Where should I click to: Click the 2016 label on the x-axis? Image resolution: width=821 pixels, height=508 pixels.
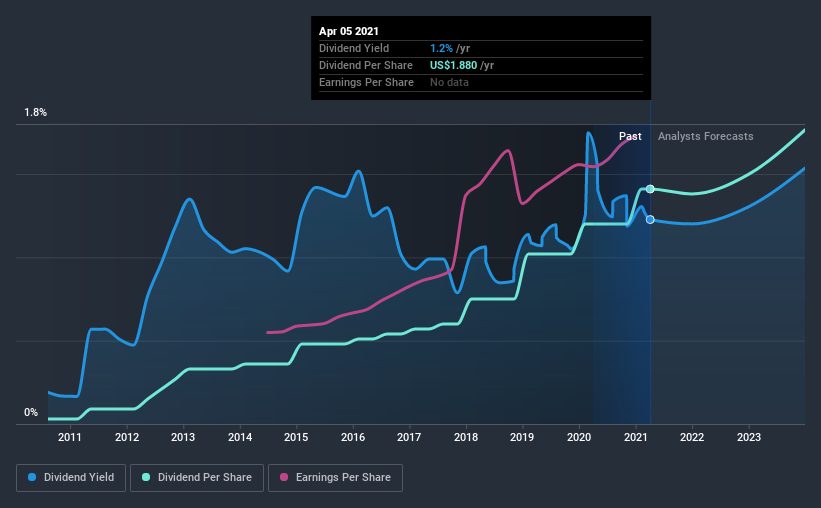[x=353, y=437]
